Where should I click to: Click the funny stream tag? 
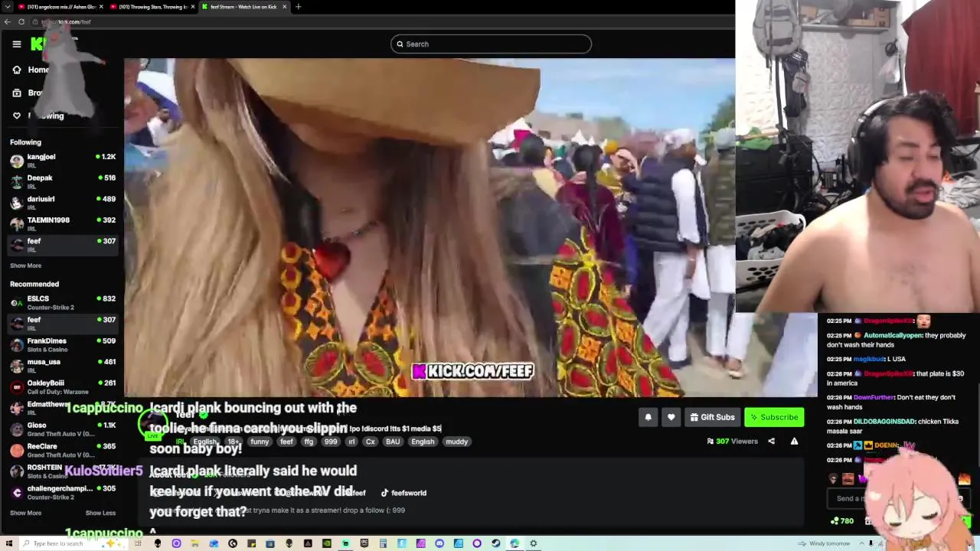[x=260, y=442]
